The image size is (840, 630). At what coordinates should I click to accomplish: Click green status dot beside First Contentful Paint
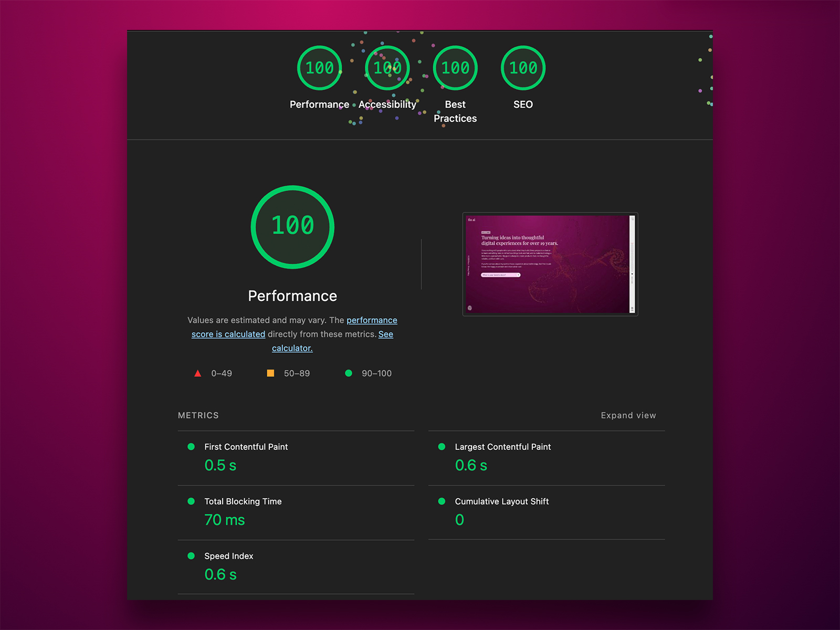click(191, 447)
